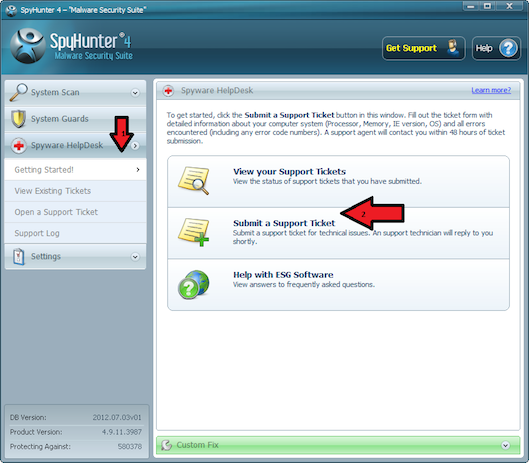529x463 pixels.
Task: Click the blue question mark Help icon
Action: pos(508,48)
